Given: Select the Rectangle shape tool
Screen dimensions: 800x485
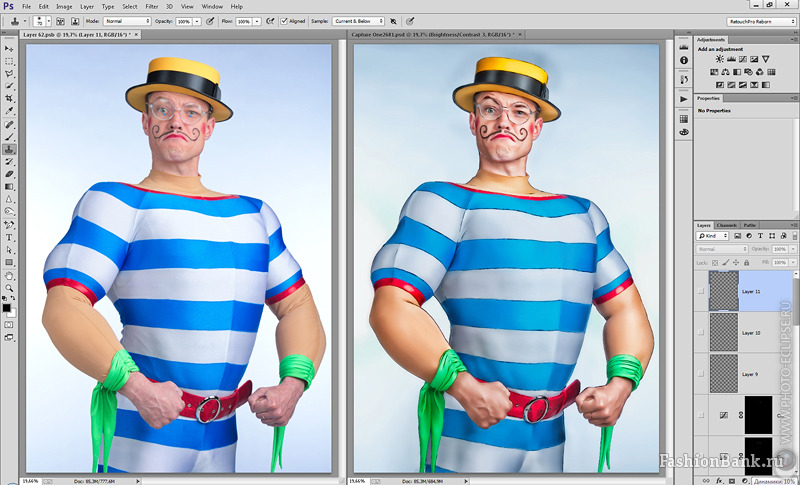Looking at the screenshot, I should (9, 262).
